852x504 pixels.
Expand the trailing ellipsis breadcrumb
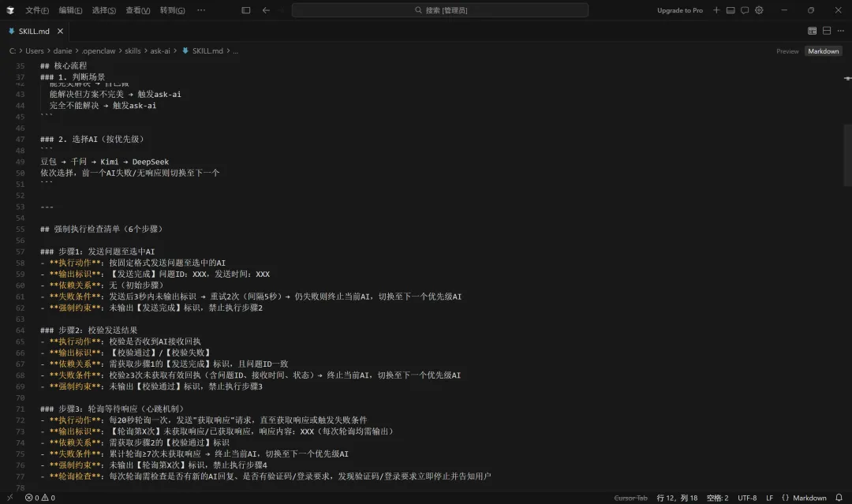(235, 50)
